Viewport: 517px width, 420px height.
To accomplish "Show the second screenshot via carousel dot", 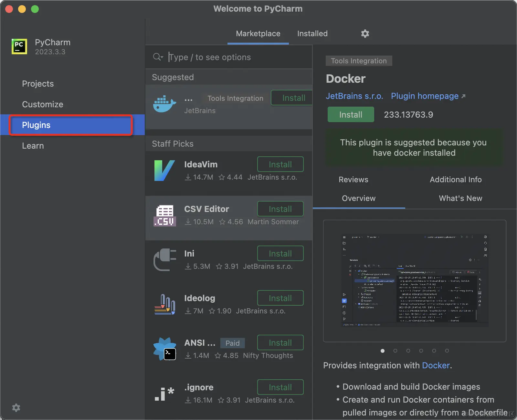I will click(x=395, y=351).
